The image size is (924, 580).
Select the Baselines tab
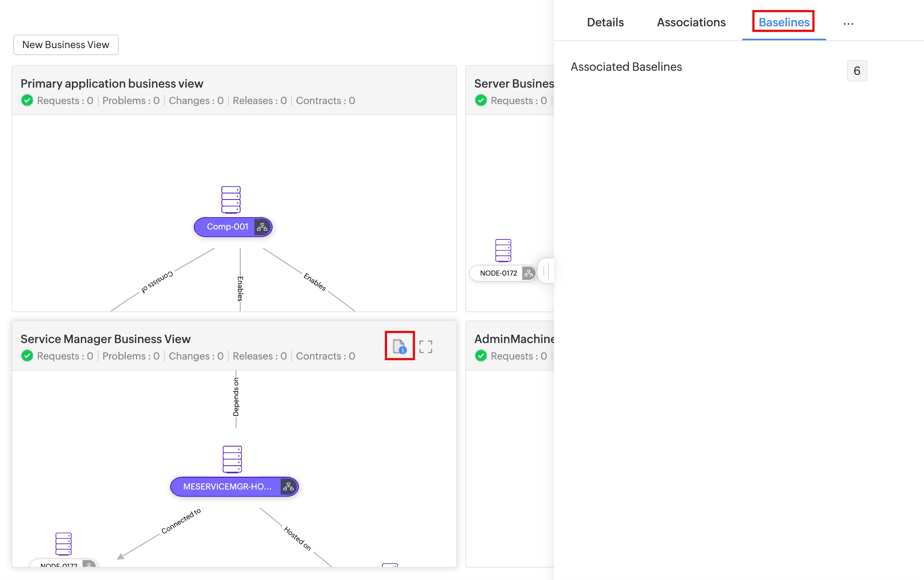pyautogui.click(x=784, y=22)
